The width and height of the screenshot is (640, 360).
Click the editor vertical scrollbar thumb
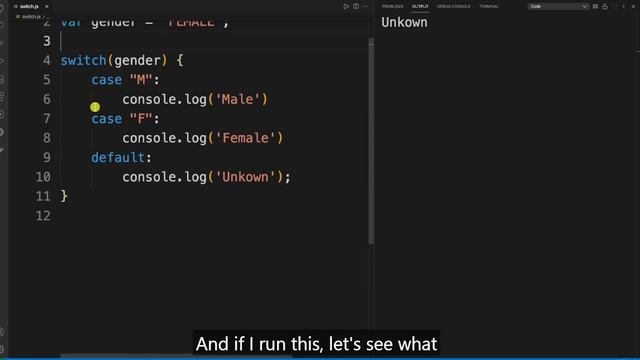(371, 142)
